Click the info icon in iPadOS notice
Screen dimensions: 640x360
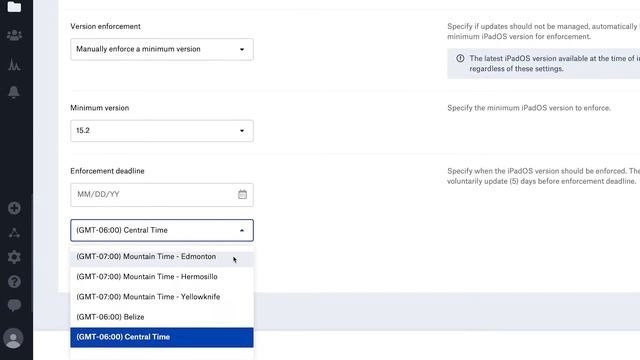point(460,58)
